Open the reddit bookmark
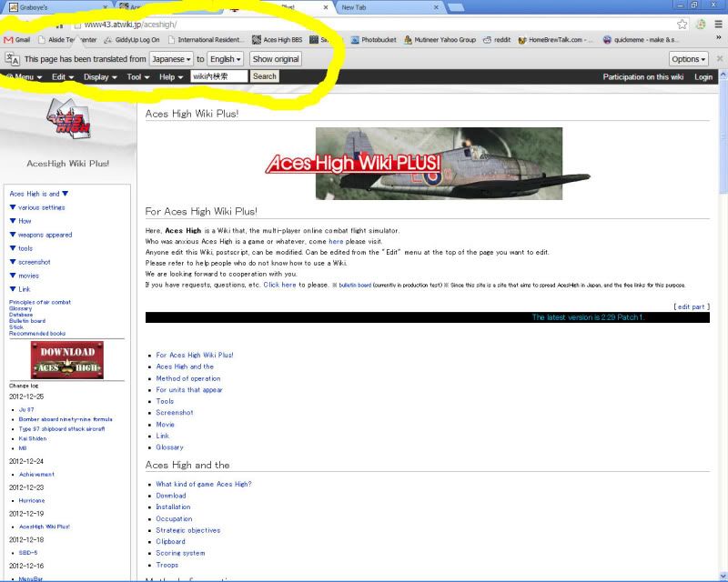This screenshot has height=582, width=728. (x=497, y=40)
